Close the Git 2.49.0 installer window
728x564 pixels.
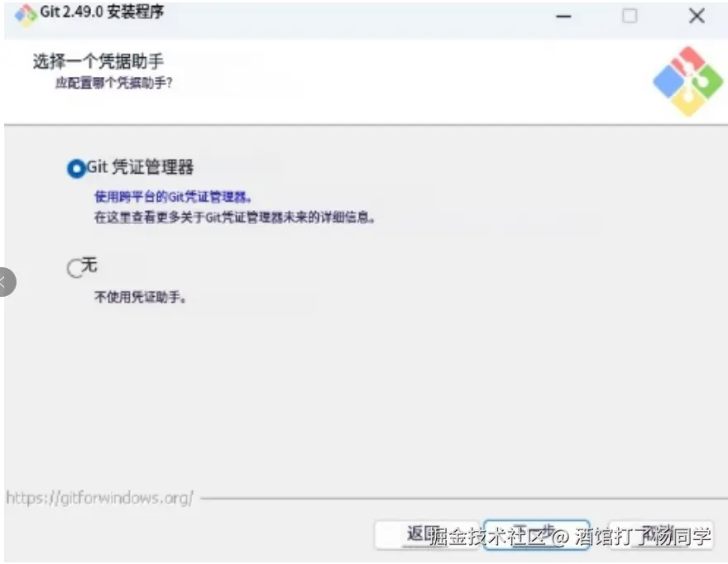(x=697, y=17)
